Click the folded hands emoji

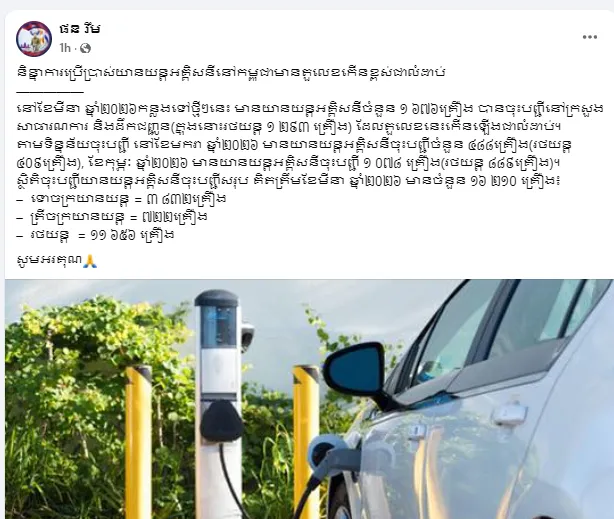point(90,260)
